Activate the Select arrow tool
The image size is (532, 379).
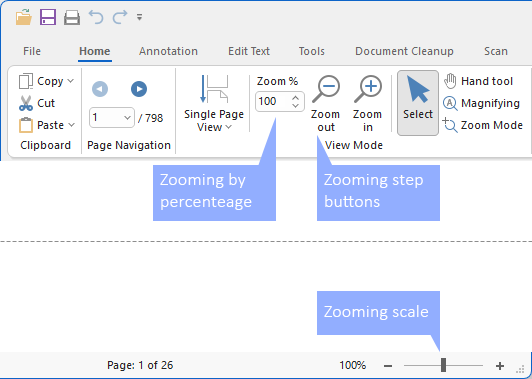(418, 103)
